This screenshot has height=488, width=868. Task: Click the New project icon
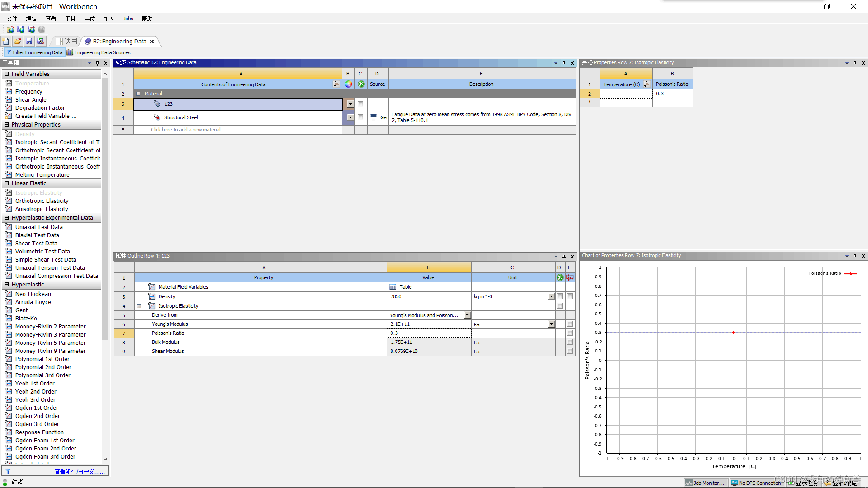coord(5,41)
